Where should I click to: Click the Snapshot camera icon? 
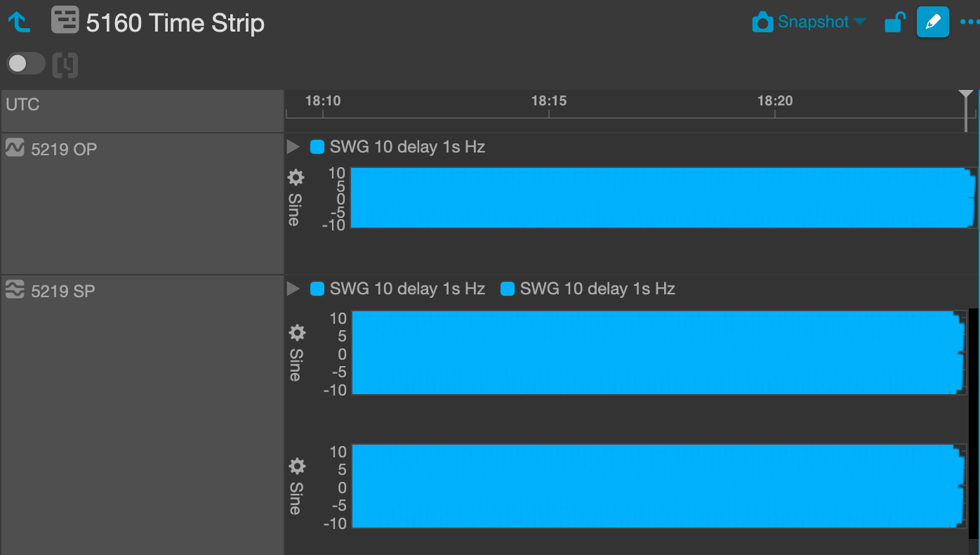[762, 22]
